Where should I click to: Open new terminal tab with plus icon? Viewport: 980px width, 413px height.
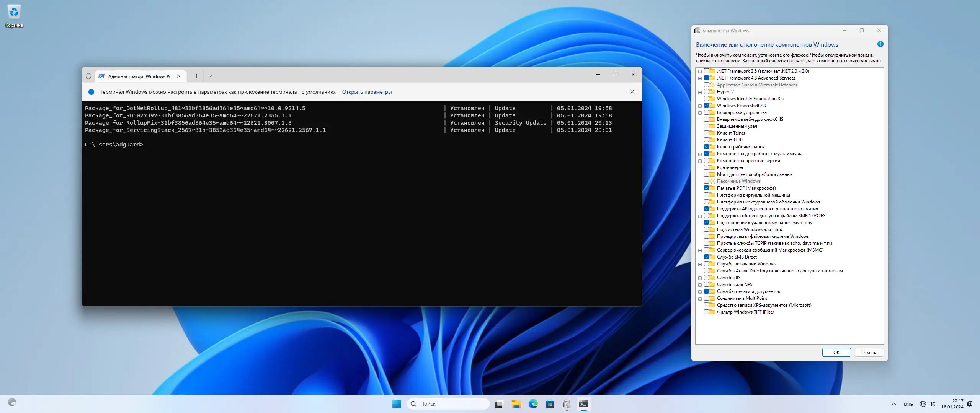(196, 76)
